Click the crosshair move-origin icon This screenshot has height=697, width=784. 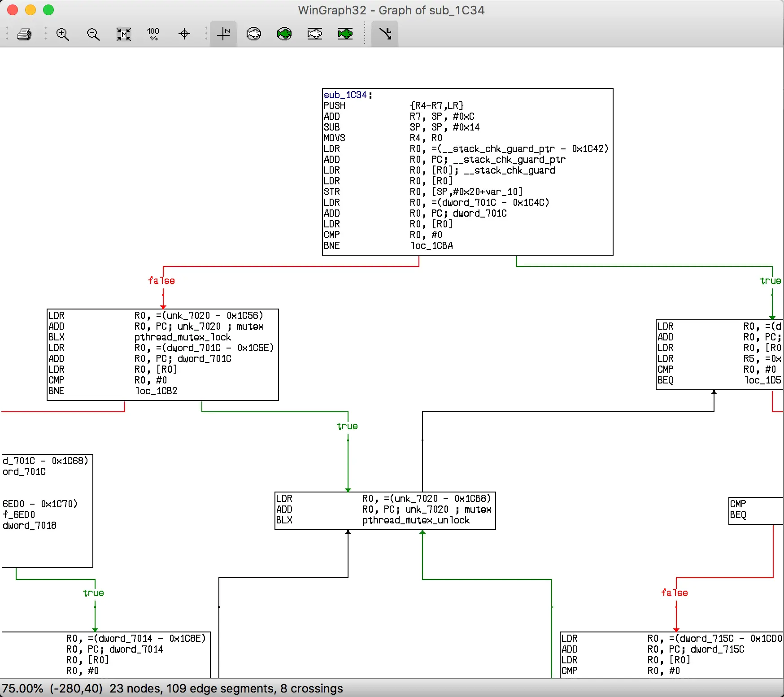184,34
